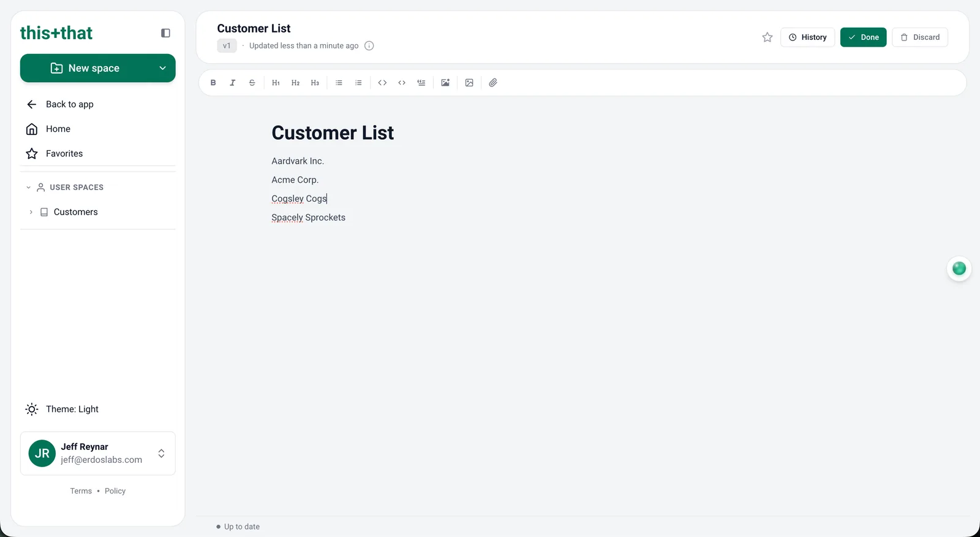The image size is (980, 537).
Task: Click the v1 version badge
Action: click(x=227, y=46)
